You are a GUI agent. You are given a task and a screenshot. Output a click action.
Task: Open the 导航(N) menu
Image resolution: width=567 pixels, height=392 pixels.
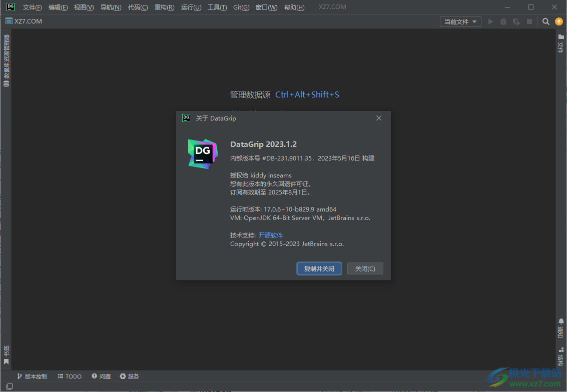tap(111, 7)
